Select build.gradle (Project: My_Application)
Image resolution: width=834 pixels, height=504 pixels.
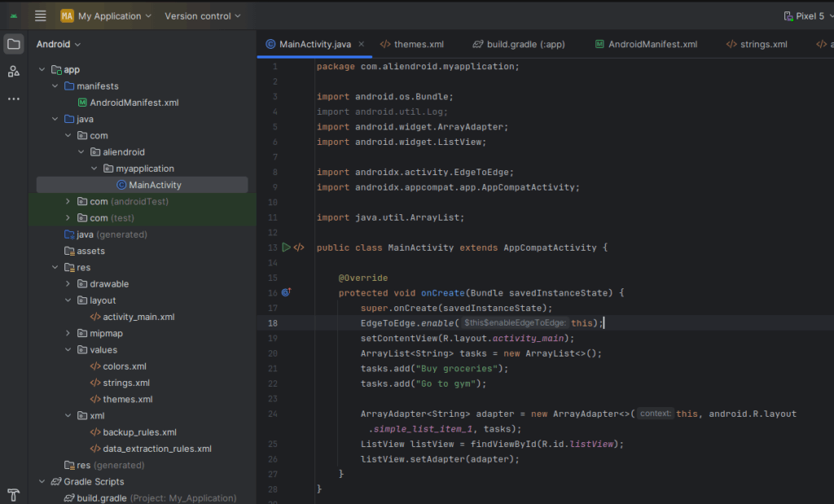point(150,497)
